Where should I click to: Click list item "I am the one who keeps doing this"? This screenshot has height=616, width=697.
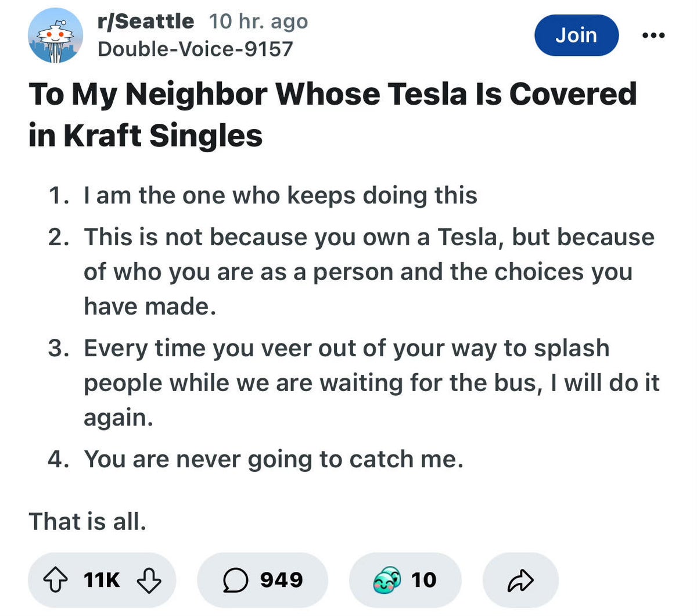point(280,196)
